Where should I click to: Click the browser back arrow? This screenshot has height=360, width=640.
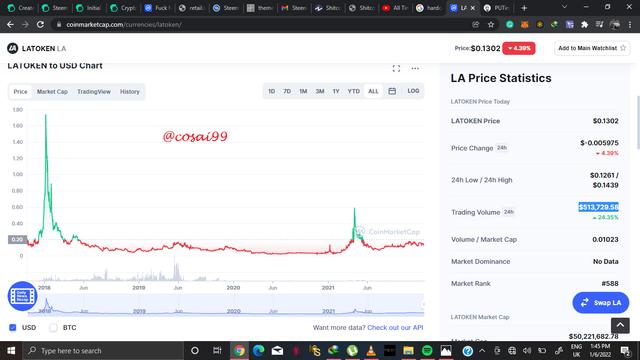[10, 24]
